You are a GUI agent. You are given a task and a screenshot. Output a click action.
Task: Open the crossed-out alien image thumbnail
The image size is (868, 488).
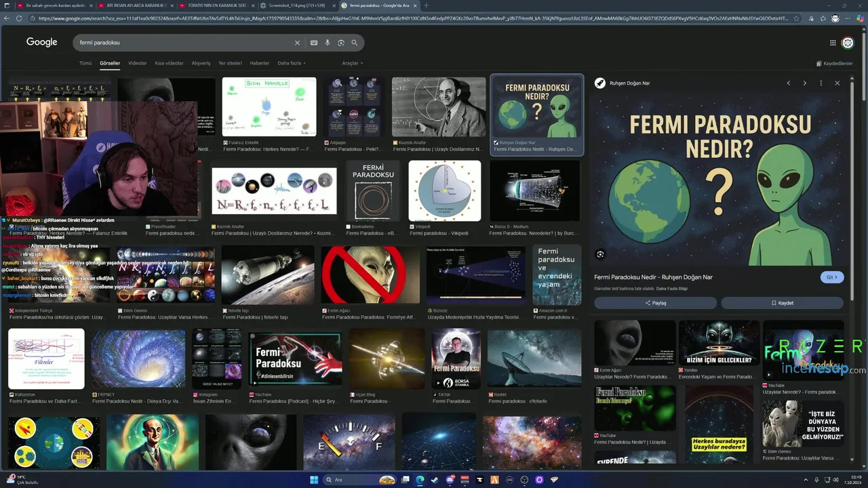370,275
